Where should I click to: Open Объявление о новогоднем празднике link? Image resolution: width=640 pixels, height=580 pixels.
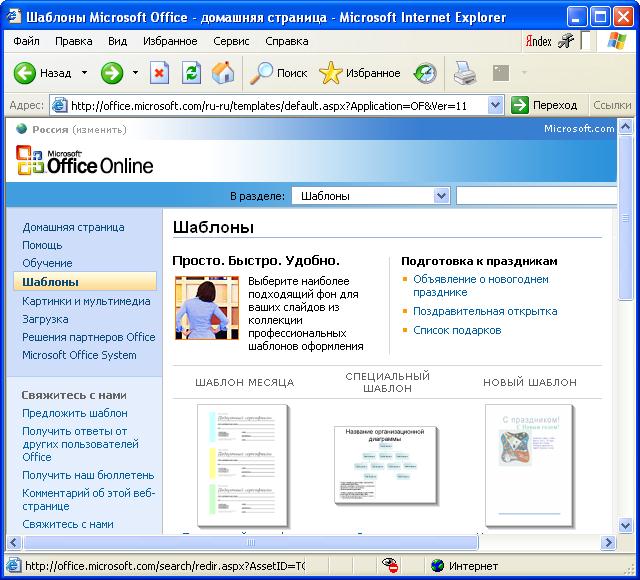481,286
